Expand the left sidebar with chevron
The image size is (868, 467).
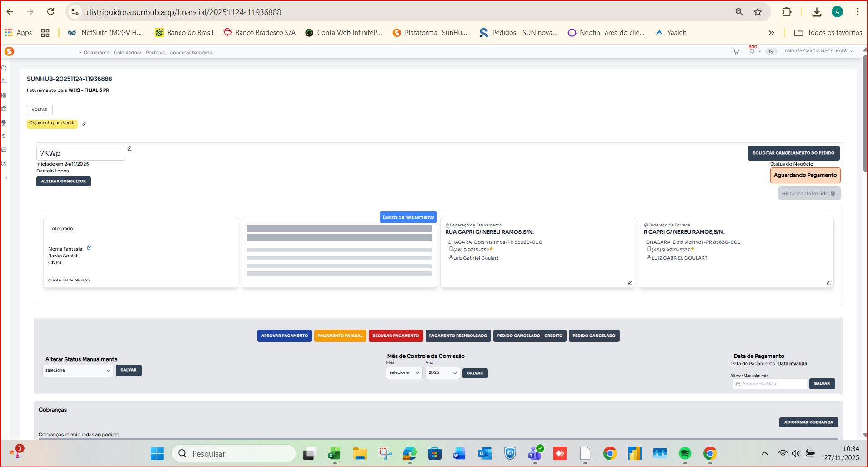6,178
